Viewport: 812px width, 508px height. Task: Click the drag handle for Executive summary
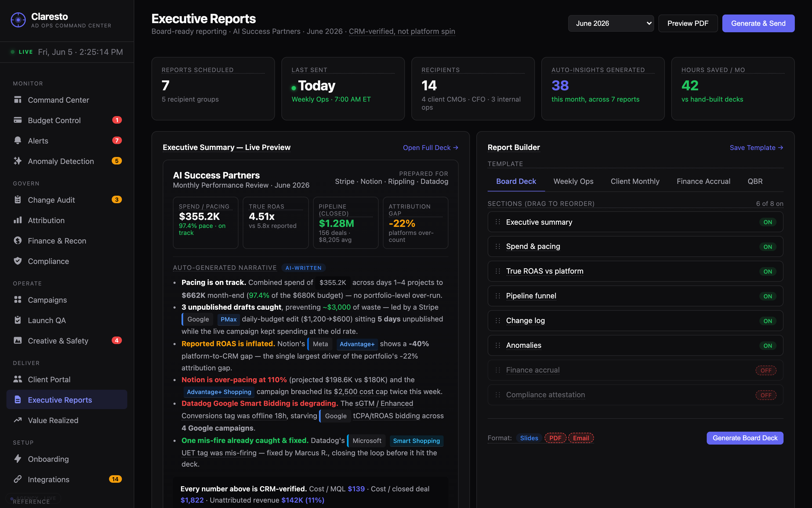click(498, 222)
